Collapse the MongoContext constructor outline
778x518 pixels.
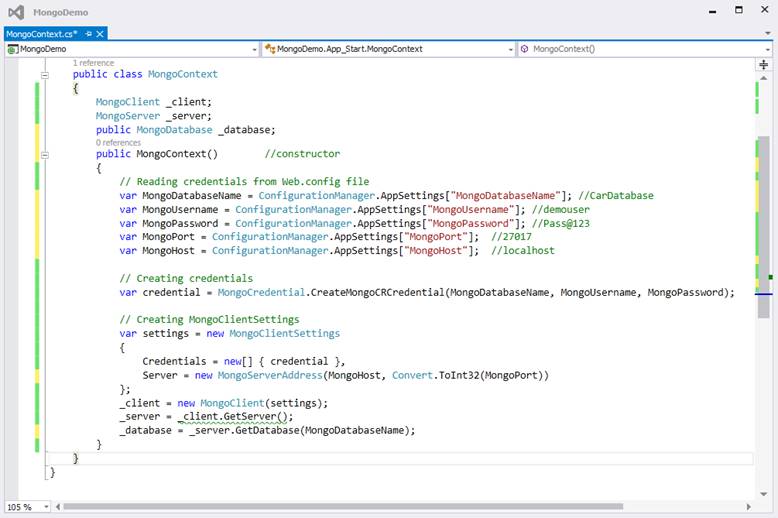[x=45, y=155]
